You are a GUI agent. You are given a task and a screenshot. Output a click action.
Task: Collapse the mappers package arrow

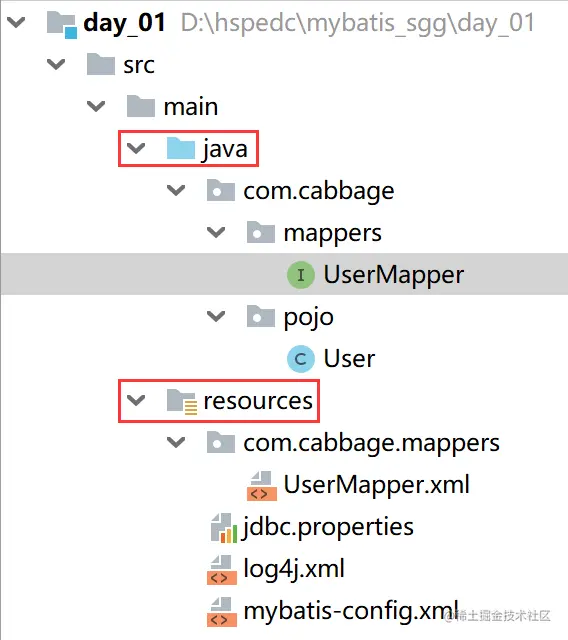tap(216, 233)
